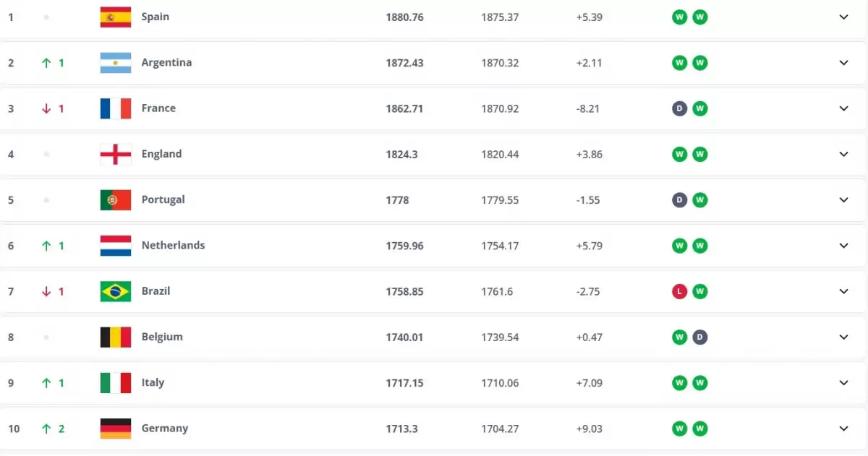Click the Portugal flag icon

pos(115,200)
